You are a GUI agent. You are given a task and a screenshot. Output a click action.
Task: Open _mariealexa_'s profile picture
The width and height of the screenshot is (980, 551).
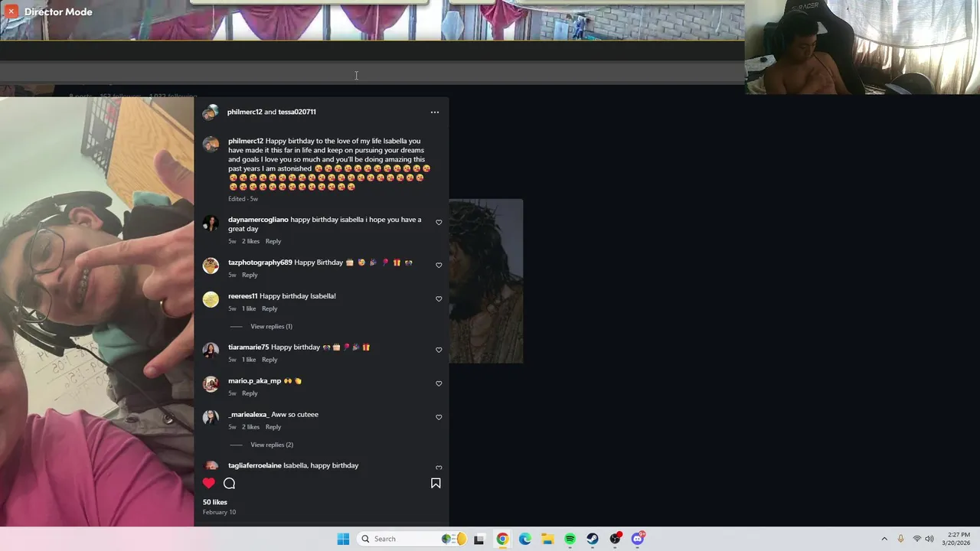pyautogui.click(x=211, y=418)
